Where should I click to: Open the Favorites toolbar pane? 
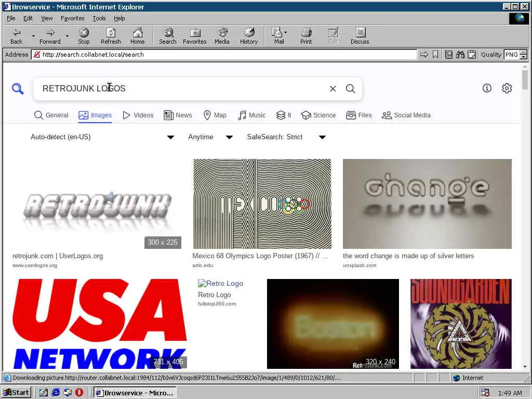(x=194, y=36)
